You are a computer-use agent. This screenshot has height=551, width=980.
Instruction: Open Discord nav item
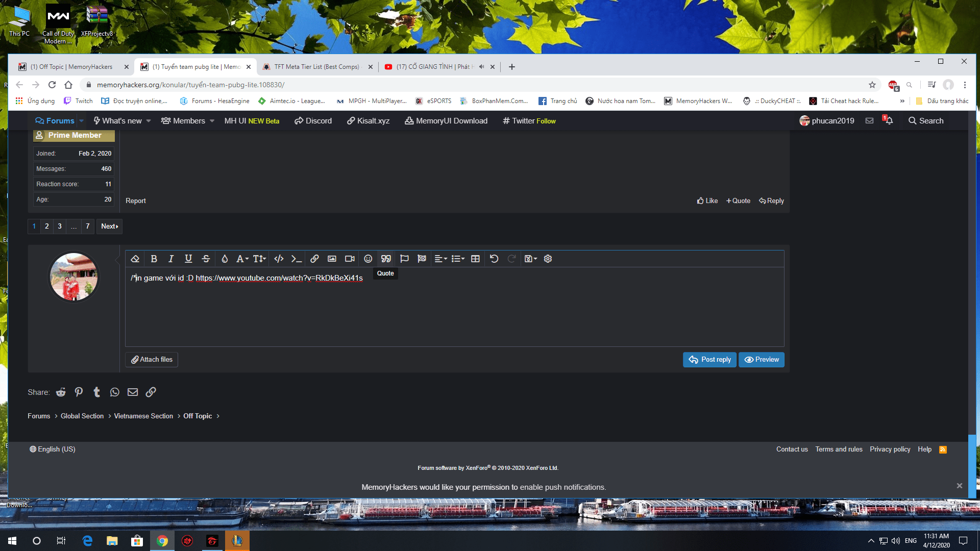(x=313, y=121)
